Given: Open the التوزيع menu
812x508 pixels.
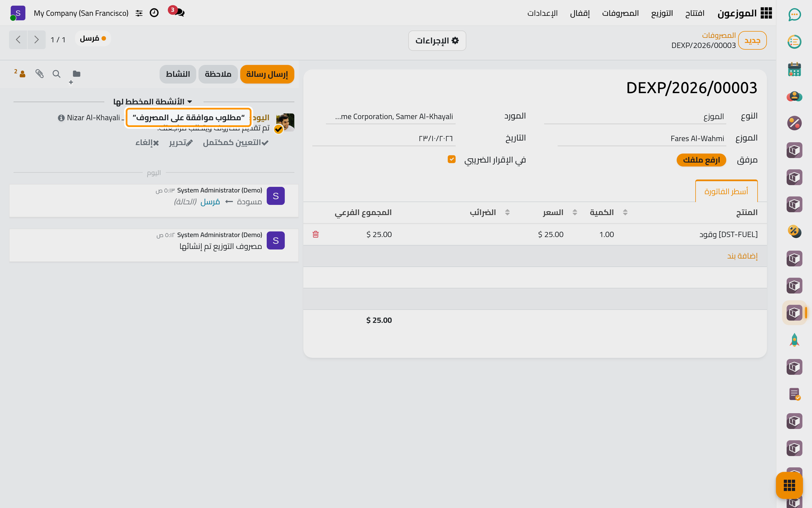Looking at the screenshot, I should [662, 13].
